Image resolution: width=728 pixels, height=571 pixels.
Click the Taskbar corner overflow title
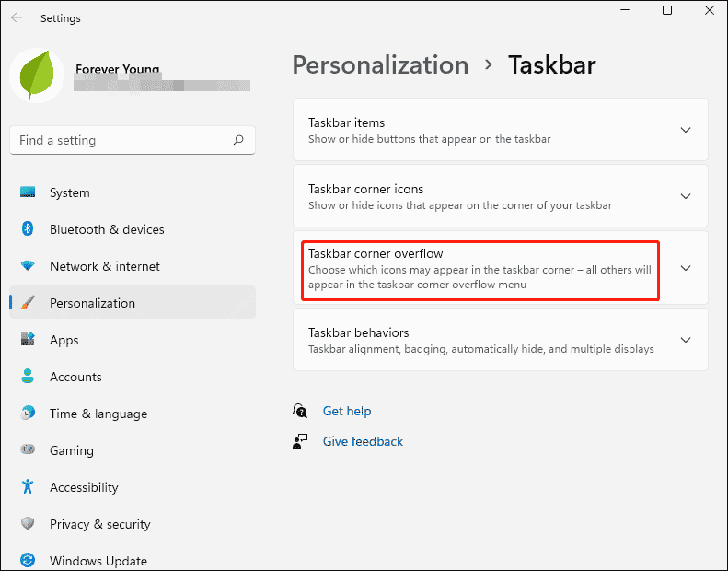(x=376, y=253)
